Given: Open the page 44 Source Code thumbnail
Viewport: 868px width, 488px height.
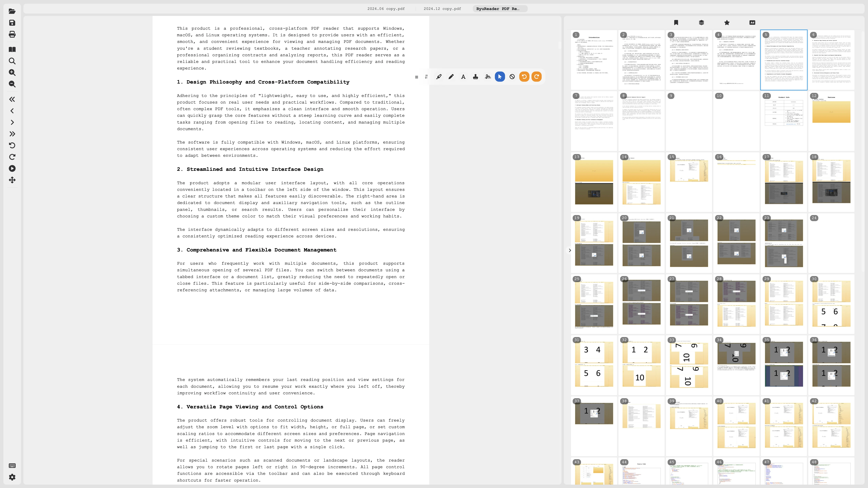Looking at the screenshot, I should coord(642,472).
